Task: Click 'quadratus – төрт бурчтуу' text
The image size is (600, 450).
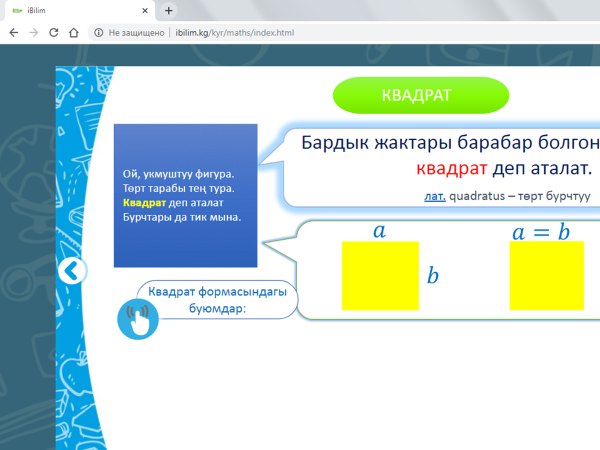Action: 520,196
